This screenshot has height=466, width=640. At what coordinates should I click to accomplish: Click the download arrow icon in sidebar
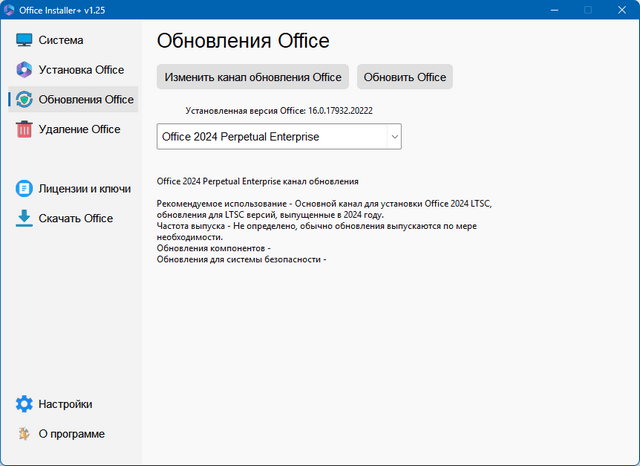[x=25, y=218]
